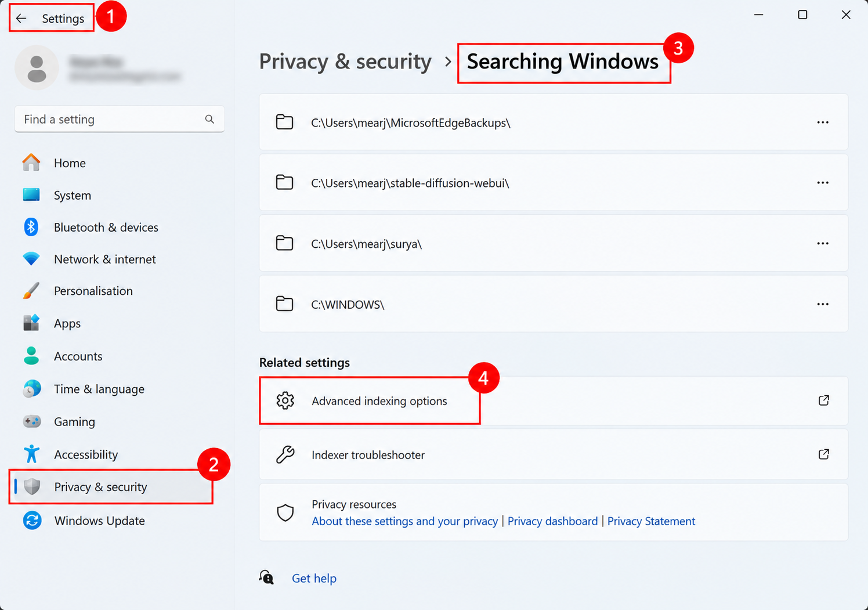Open external link icon for Advanced indexing

point(823,400)
